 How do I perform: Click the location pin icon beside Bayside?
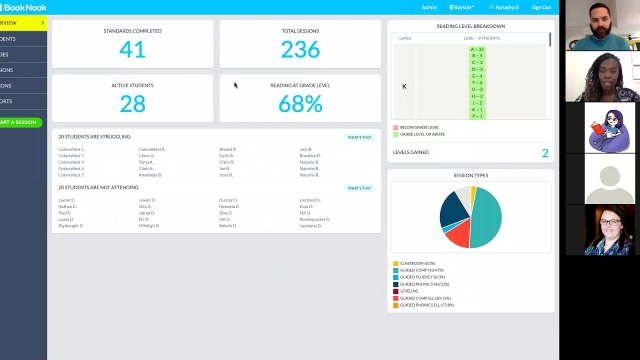[x=451, y=7]
